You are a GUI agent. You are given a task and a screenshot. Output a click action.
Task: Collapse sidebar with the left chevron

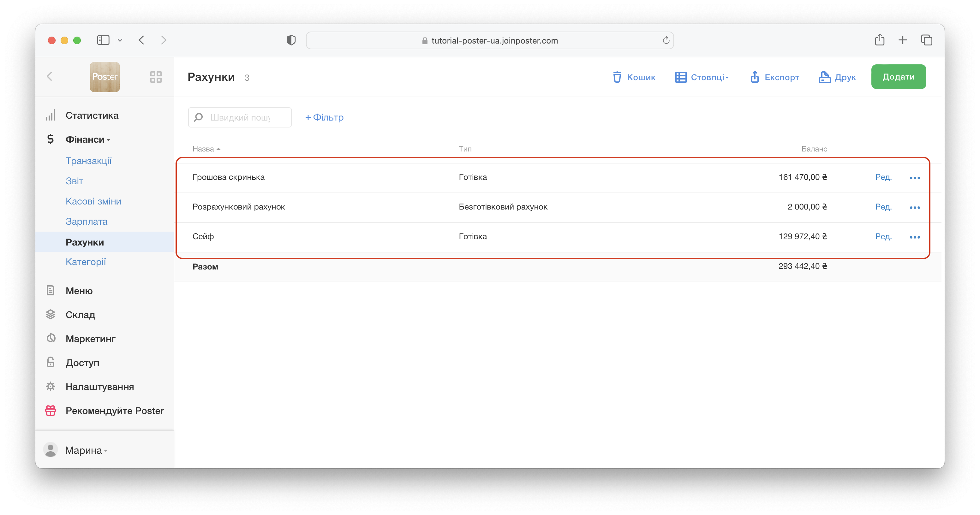coord(50,77)
